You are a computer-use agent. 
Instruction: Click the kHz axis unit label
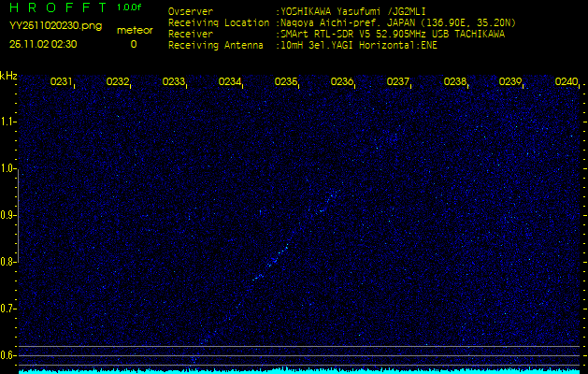click(8, 75)
